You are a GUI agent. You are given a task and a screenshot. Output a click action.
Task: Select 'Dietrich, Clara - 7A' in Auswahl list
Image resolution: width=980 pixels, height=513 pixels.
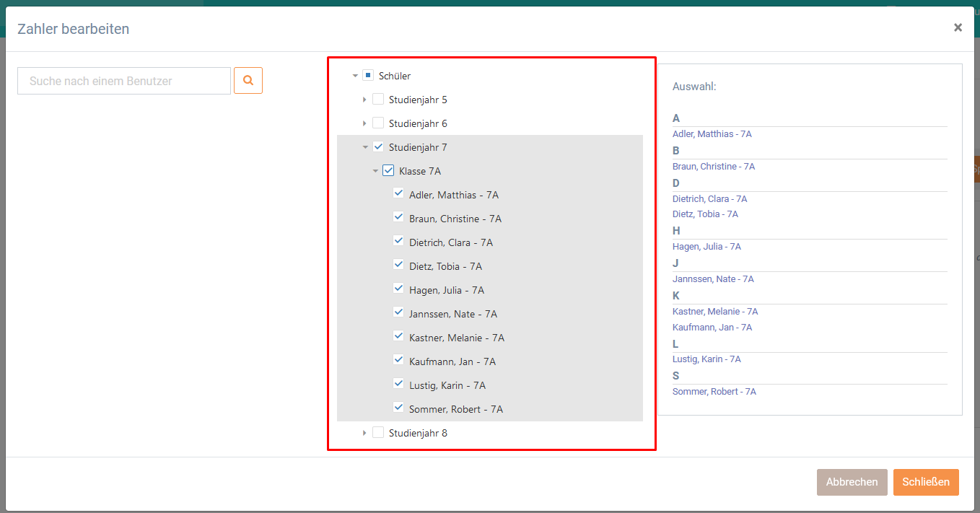710,199
